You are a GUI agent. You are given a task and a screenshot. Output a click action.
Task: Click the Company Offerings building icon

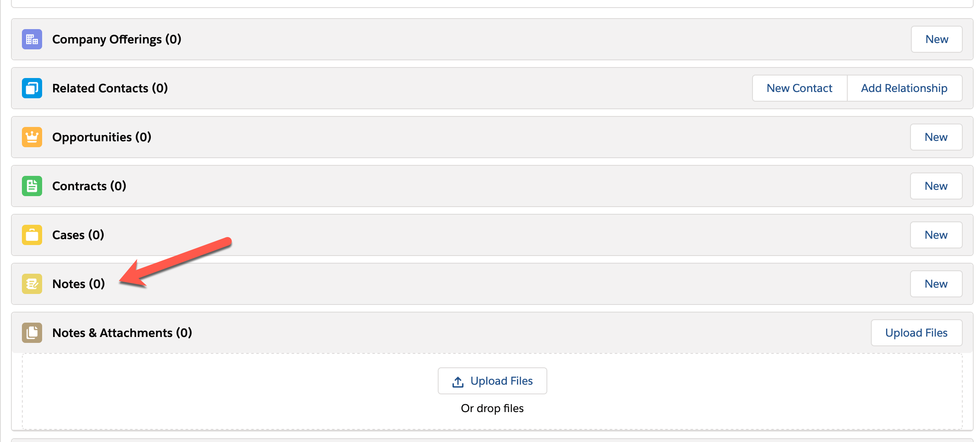[32, 39]
